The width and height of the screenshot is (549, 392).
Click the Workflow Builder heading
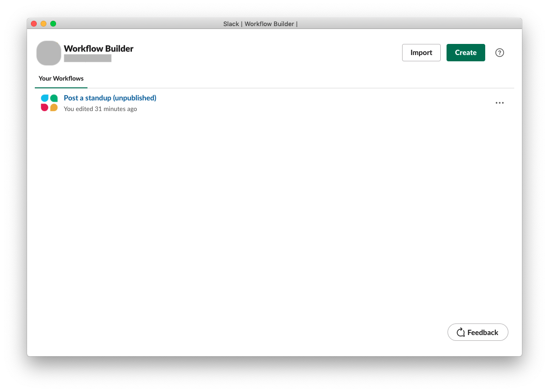click(x=99, y=49)
